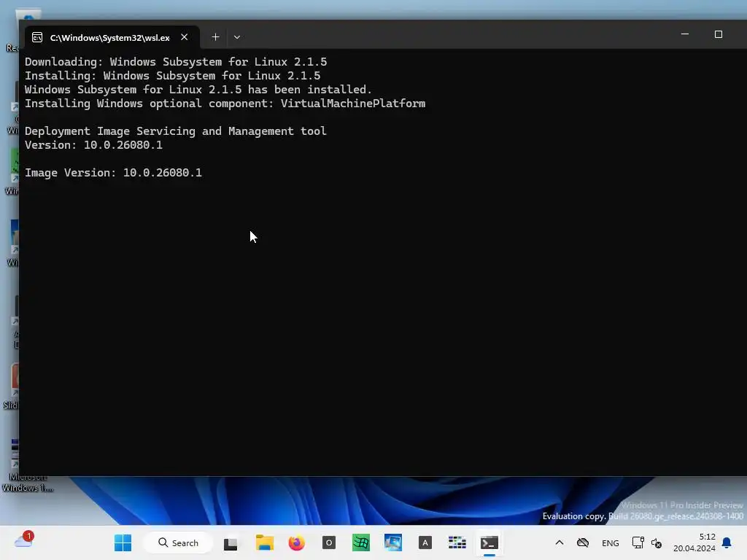Show hidden system tray icons

(560, 542)
